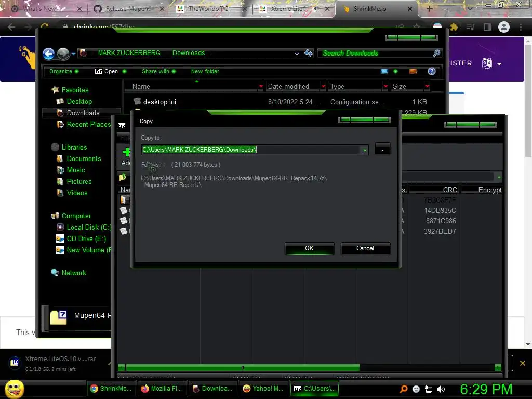Open Chrome extensions puzzle icon

pyautogui.click(x=454, y=27)
